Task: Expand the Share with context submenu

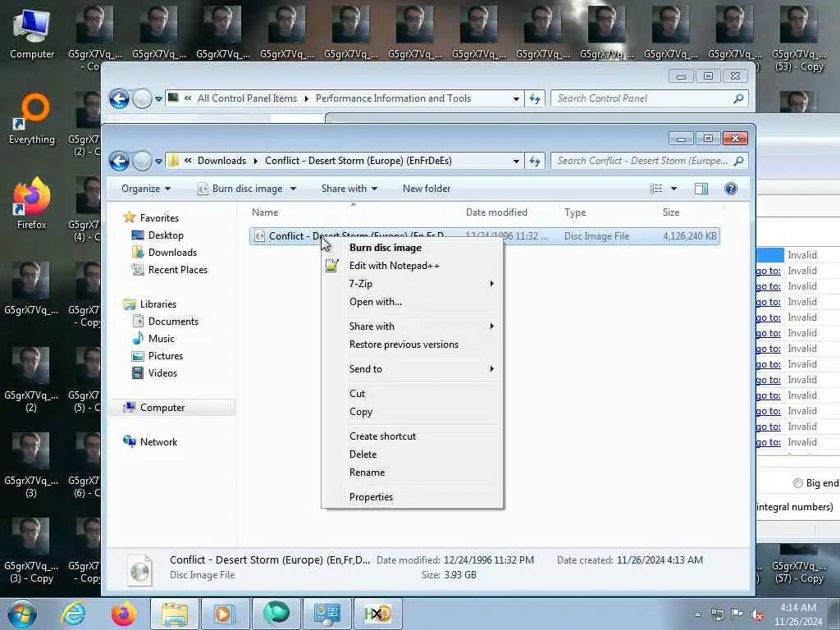Action: [412, 326]
